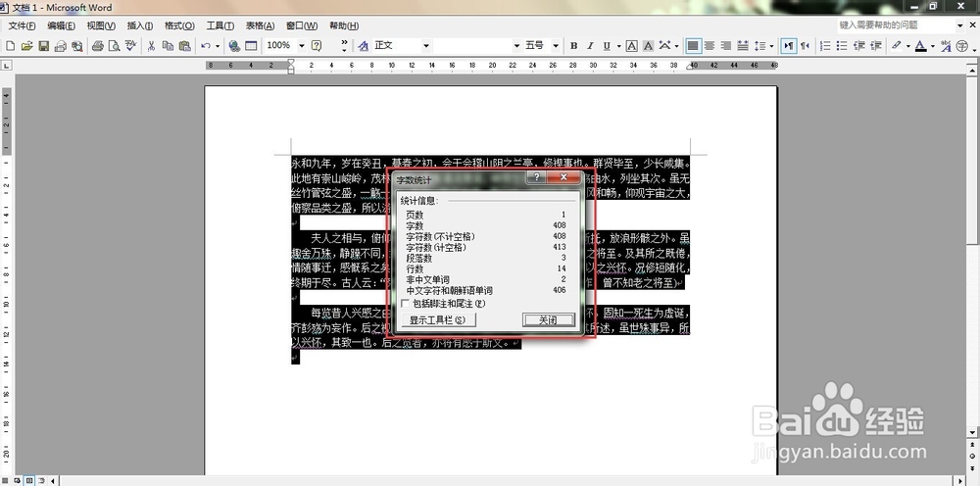Toggle bold formatting
This screenshot has height=486, width=980.
click(573, 46)
